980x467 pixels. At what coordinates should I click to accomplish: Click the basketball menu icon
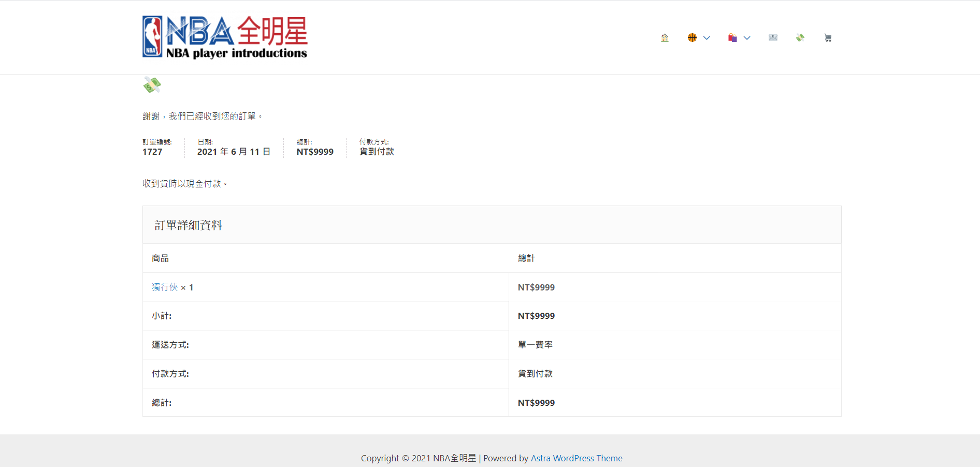coord(692,38)
